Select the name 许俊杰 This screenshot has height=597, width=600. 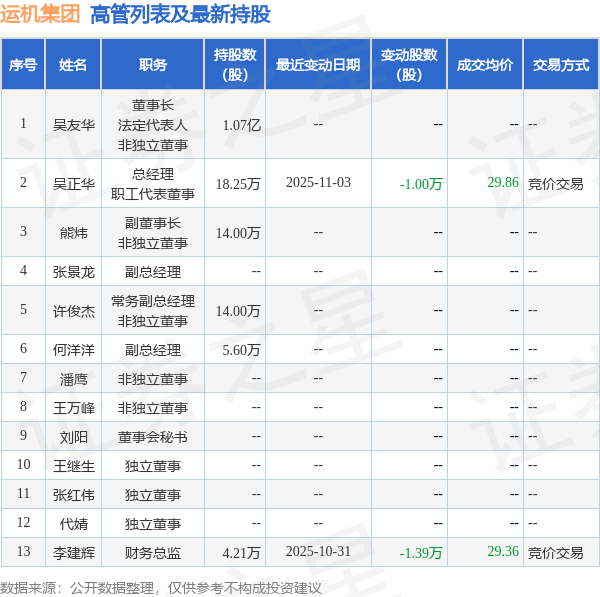73,311
